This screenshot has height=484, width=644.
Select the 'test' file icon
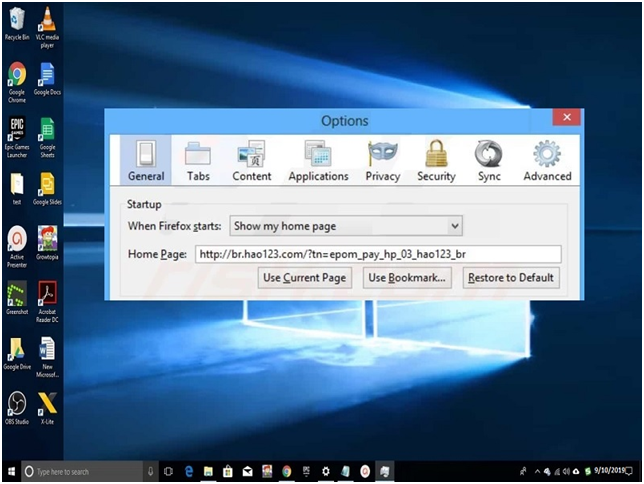[17, 189]
